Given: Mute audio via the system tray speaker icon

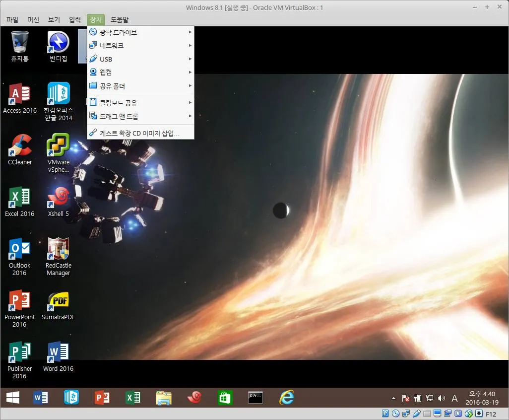Looking at the screenshot, I should (x=441, y=398).
